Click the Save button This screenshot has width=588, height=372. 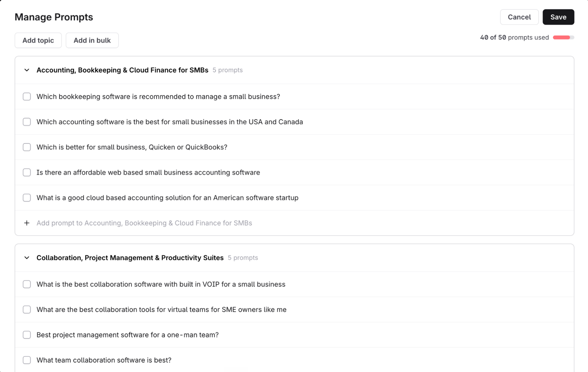[x=558, y=17]
